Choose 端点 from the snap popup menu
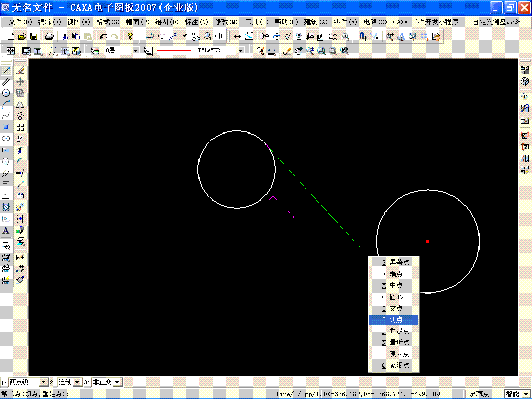The image size is (532, 399). (394, 274)
